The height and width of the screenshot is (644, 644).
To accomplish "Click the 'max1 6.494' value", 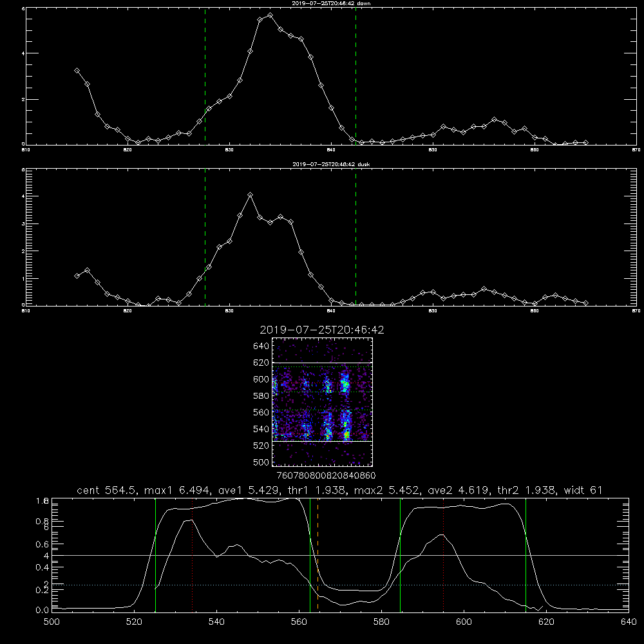I will tap(178, 490).
